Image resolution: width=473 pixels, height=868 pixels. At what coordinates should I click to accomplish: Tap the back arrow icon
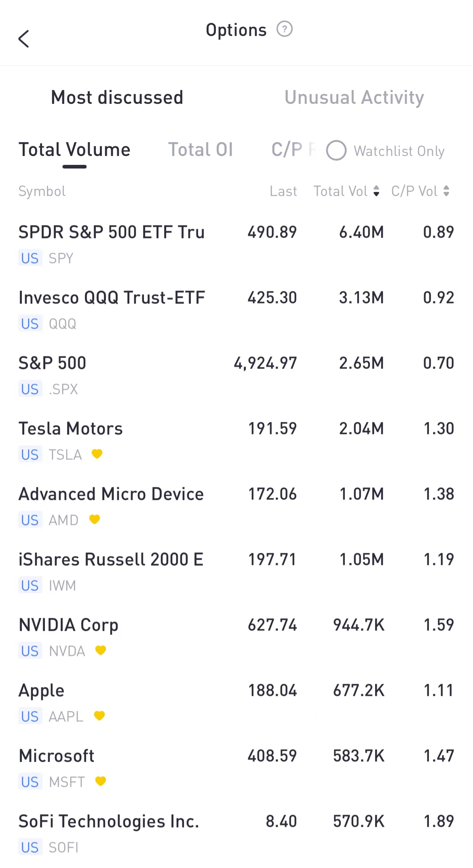click(x=24, y=39)
